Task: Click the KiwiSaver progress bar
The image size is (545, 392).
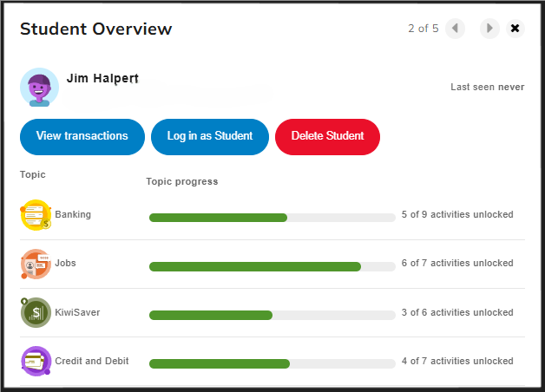Action: pos(272,316)
